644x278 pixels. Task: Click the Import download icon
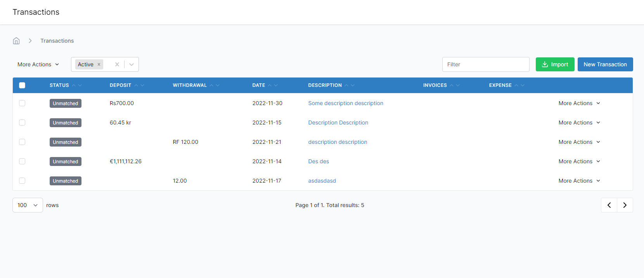click(x=545, y=64)
